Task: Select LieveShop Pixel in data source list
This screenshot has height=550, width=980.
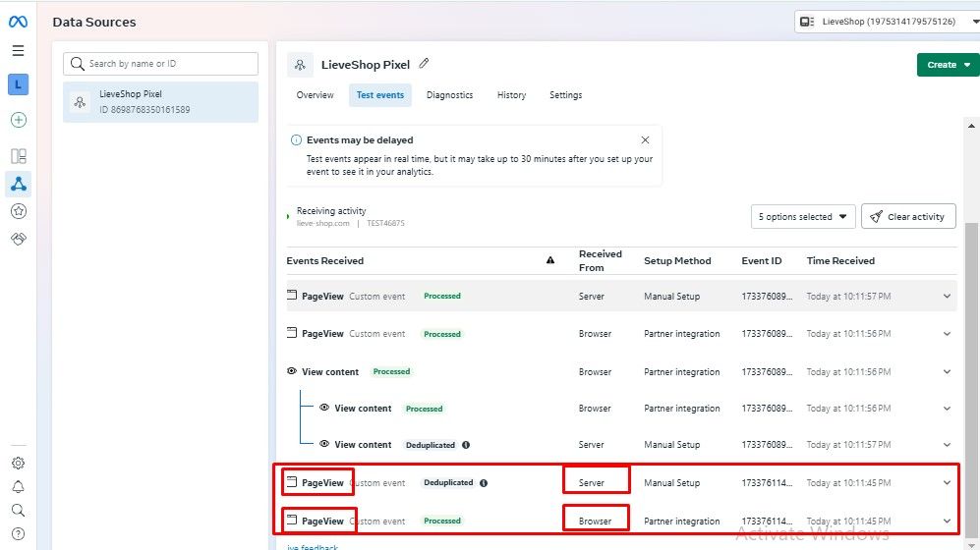Action: pos(160,102)
